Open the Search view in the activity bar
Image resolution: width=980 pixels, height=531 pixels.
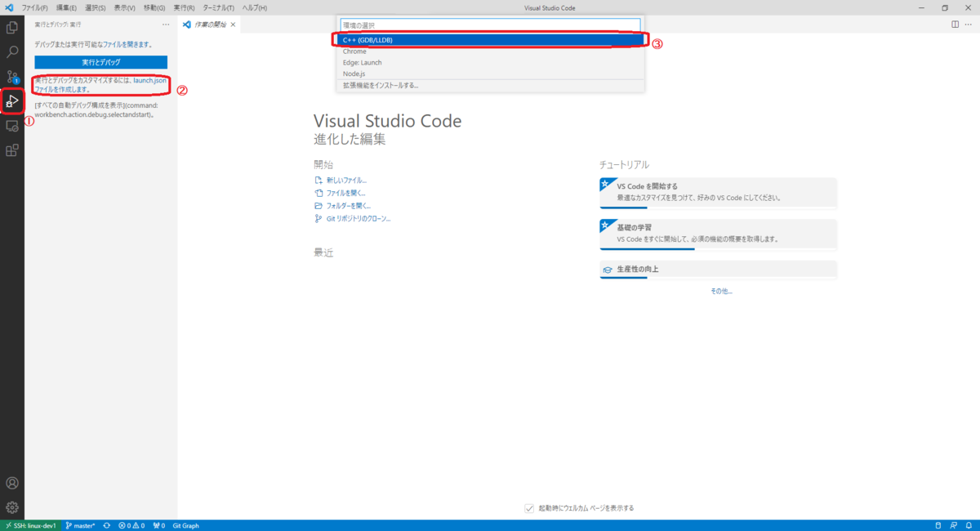[x=12, y=51]
